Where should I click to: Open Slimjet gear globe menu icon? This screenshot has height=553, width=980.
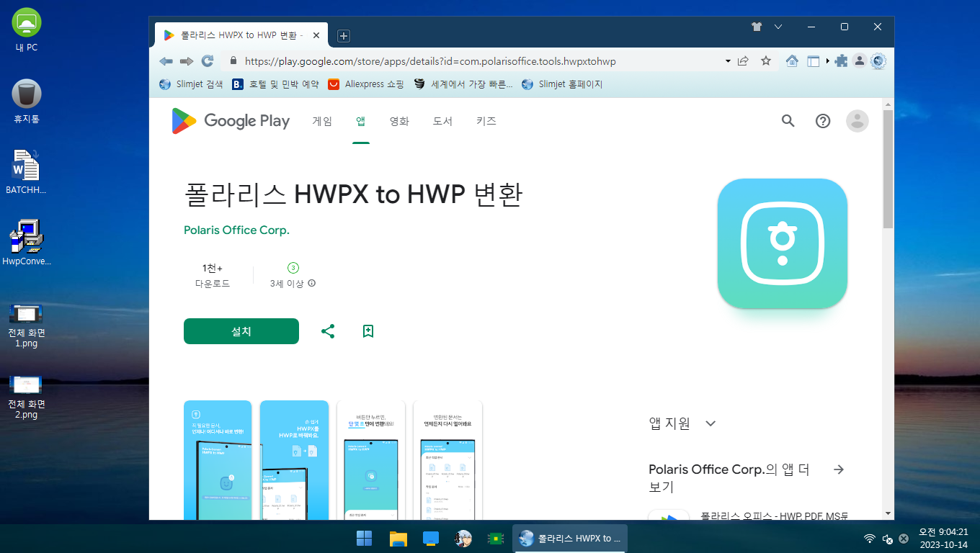pyautogui.click(x=878, y=61)
